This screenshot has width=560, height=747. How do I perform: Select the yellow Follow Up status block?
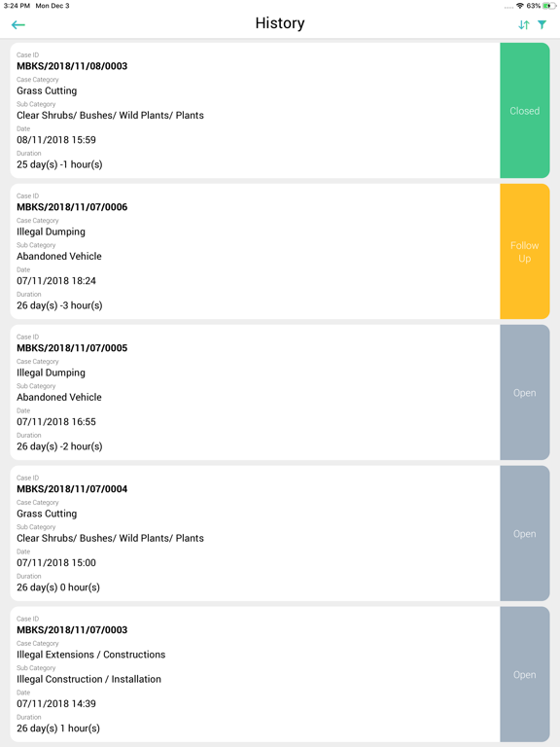[525, 252]
